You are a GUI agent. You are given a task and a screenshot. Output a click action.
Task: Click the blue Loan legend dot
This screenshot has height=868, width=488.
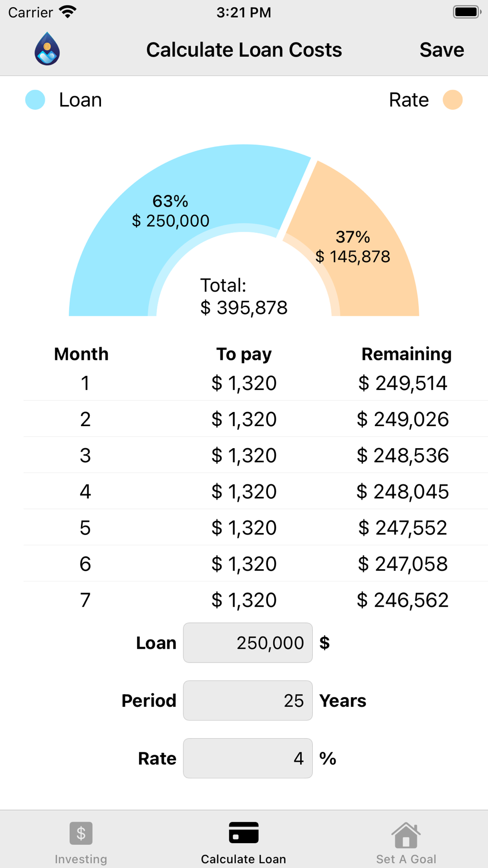pos(35,100)
